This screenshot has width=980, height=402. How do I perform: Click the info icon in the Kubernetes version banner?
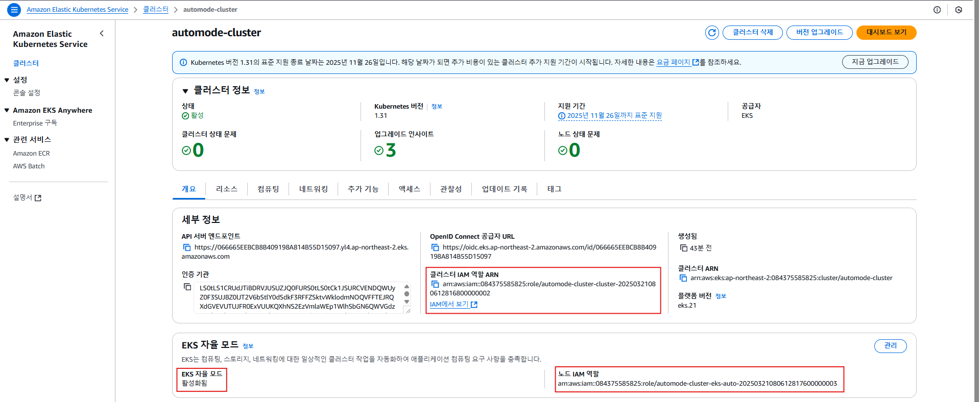[183, 62]
